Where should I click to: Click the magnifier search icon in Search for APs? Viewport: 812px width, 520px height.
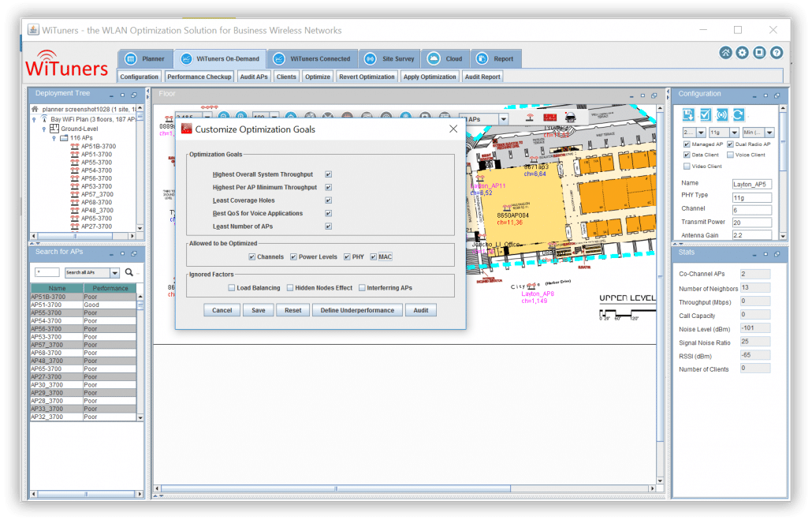coord(129,272)
